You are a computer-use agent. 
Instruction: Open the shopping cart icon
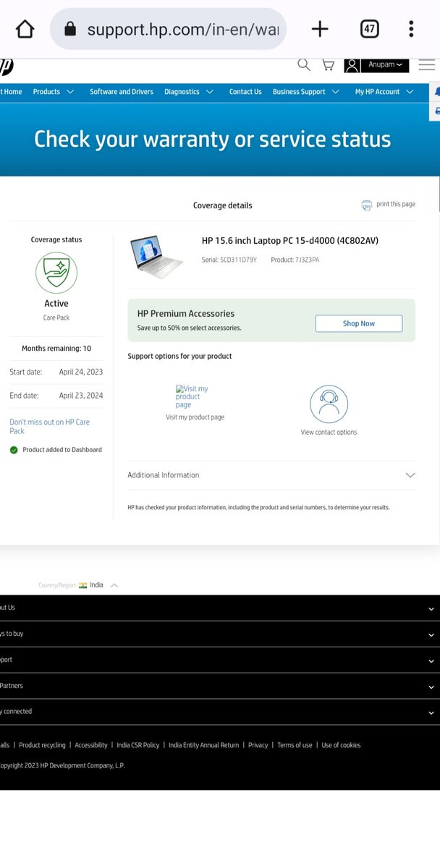coord(328,65)
